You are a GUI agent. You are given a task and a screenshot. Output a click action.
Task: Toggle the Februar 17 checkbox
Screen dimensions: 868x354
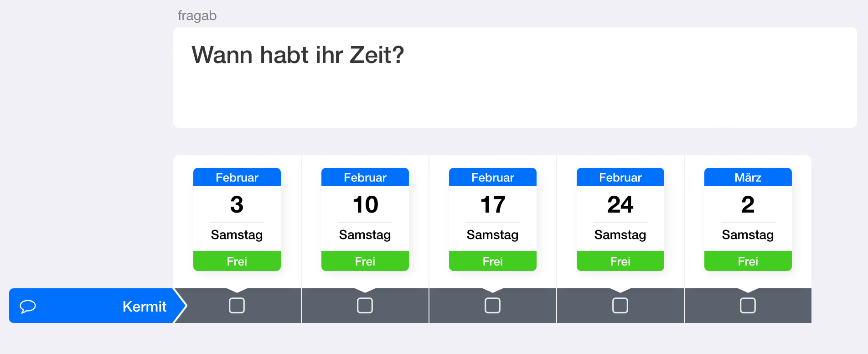coord(492,305)
